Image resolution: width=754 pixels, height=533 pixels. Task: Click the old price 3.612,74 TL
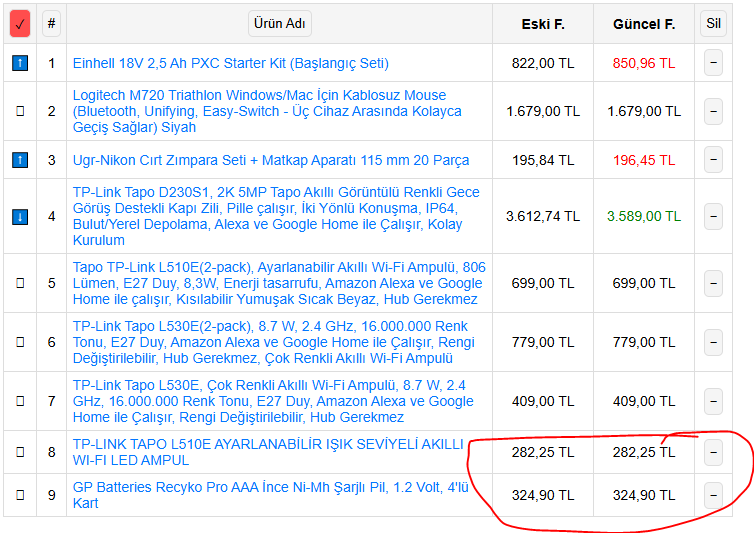(x=543, y=216)
